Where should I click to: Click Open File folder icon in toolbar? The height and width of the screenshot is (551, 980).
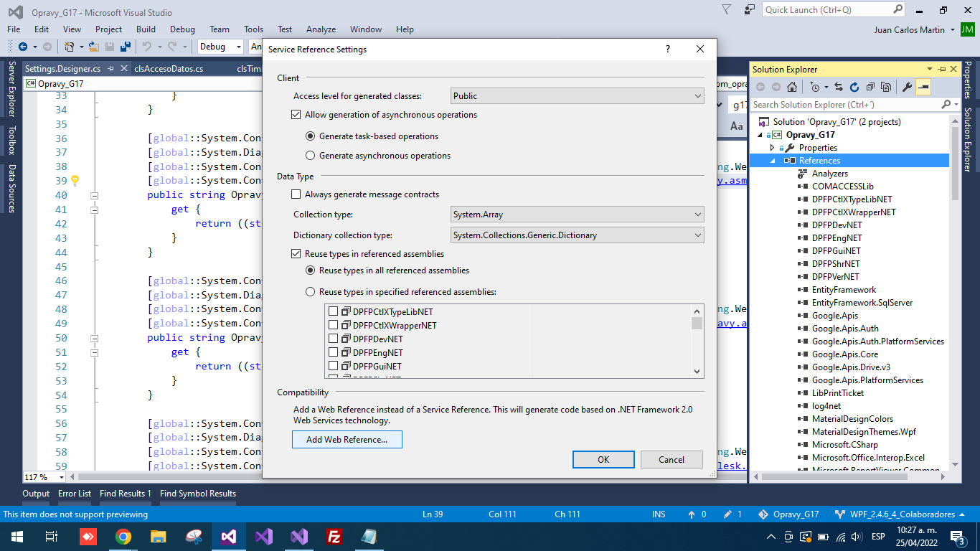point(94,47)
